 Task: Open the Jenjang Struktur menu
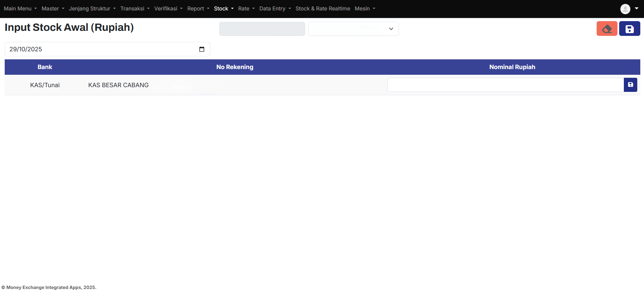click(x=92, y=9)
